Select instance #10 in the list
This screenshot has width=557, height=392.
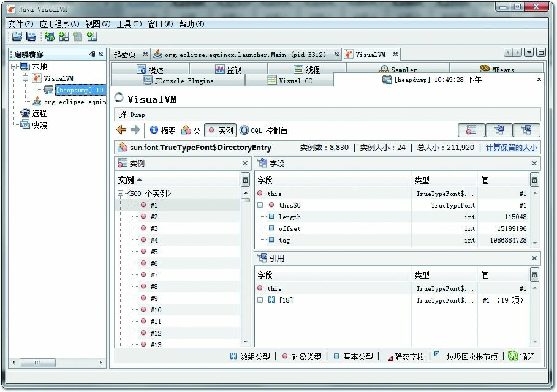point(177,310)
